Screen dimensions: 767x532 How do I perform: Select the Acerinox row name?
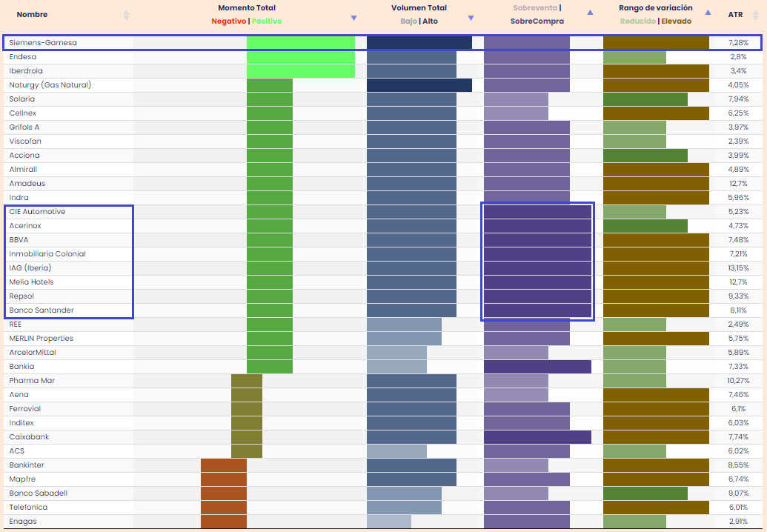pos(25,226)
